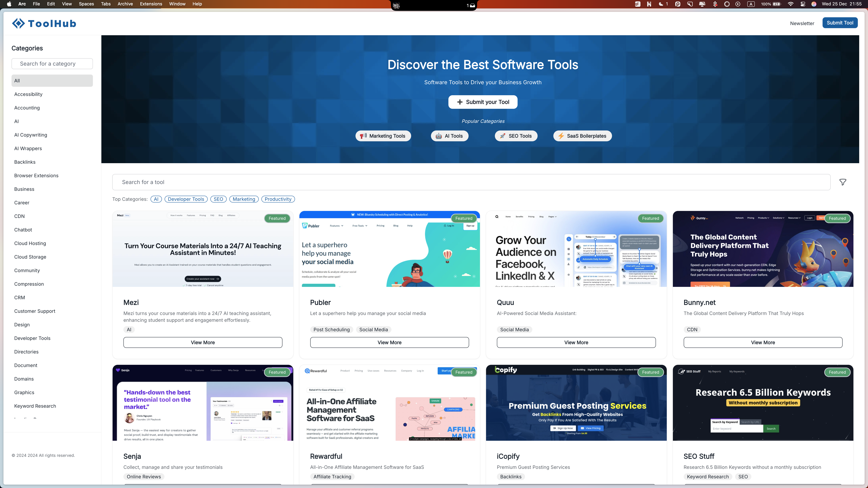Click the SEO Tools rocket pill
The image size is (868, 488).
point(516,136)
